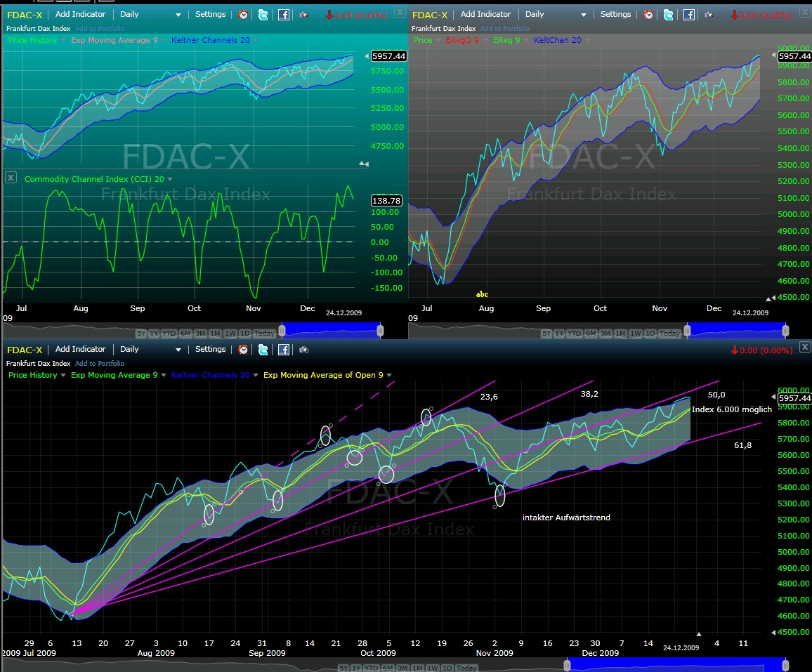Screen dimensions: 812x672
Task: Click the Add to Portfolio link
Action: coord(100,364)
